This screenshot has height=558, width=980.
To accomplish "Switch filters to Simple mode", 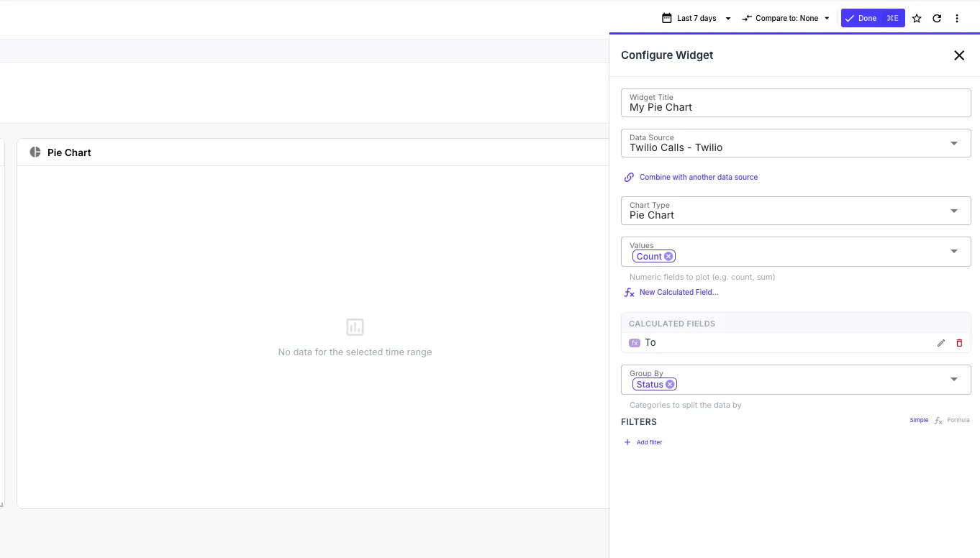I will (x=919, y=420).
